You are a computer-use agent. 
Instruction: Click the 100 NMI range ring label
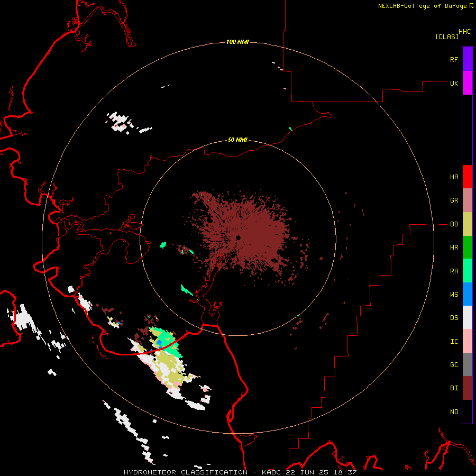[237, 42]
